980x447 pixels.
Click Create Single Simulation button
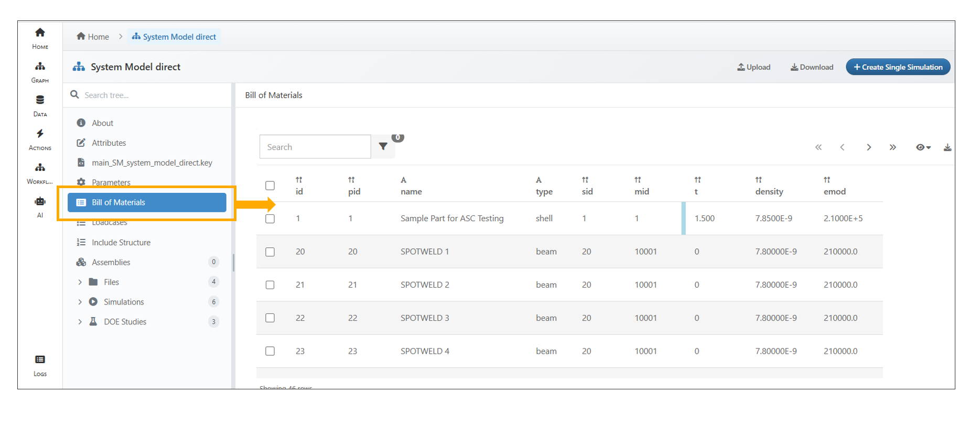[898, 67]
